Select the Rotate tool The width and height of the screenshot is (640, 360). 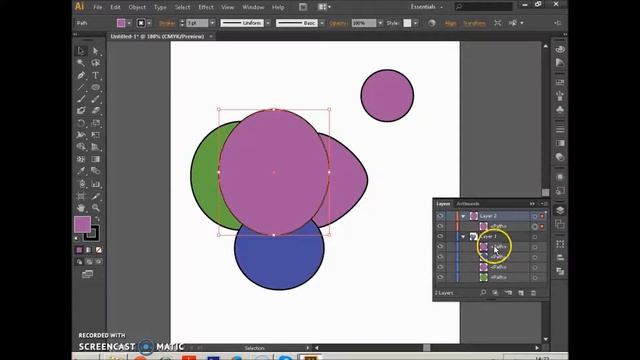point(81,123)
